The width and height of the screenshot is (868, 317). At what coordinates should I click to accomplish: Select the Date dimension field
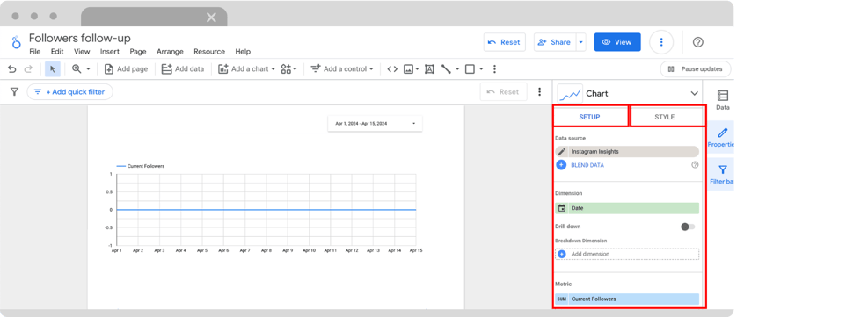[x=627, y=208]
